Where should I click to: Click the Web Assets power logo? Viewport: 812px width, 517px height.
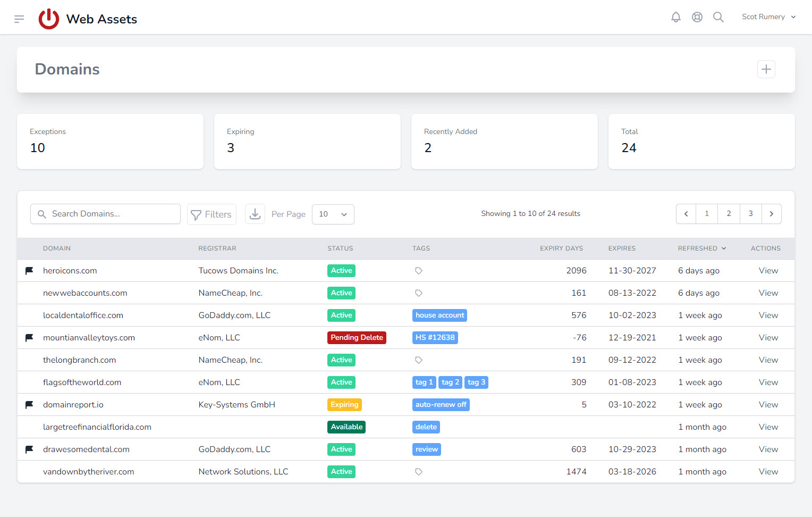click(x=48, y=18)
